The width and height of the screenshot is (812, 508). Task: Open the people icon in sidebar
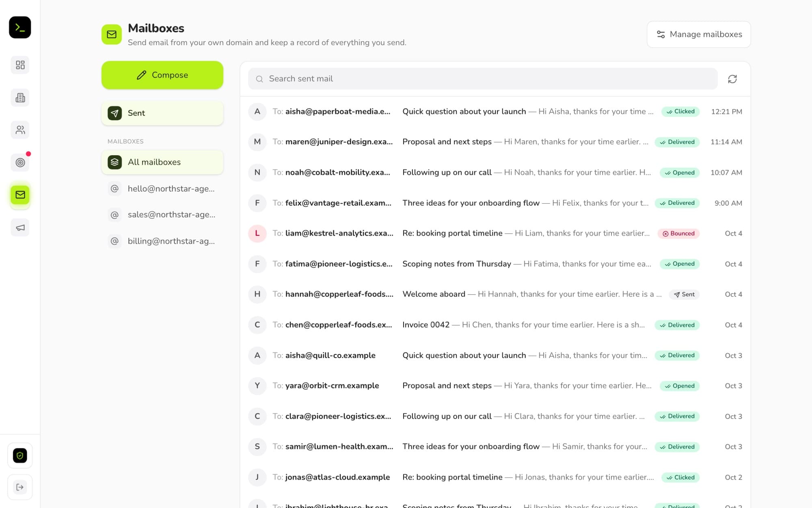tap(20, 130)
